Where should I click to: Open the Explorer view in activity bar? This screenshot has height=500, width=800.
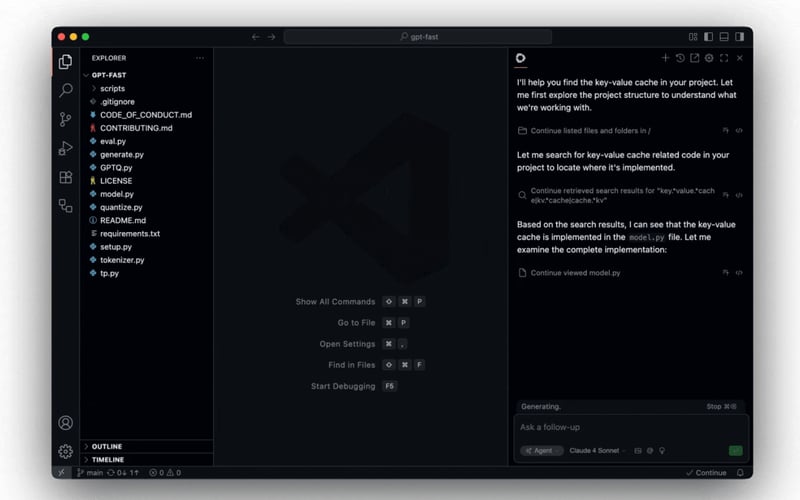click(x=65, y=62)
